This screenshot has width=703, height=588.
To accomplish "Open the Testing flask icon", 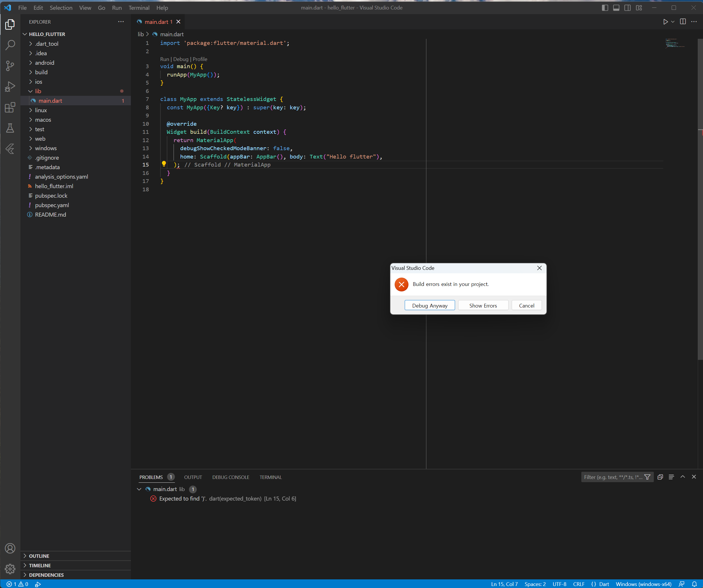I will click(x=10, y=128).
